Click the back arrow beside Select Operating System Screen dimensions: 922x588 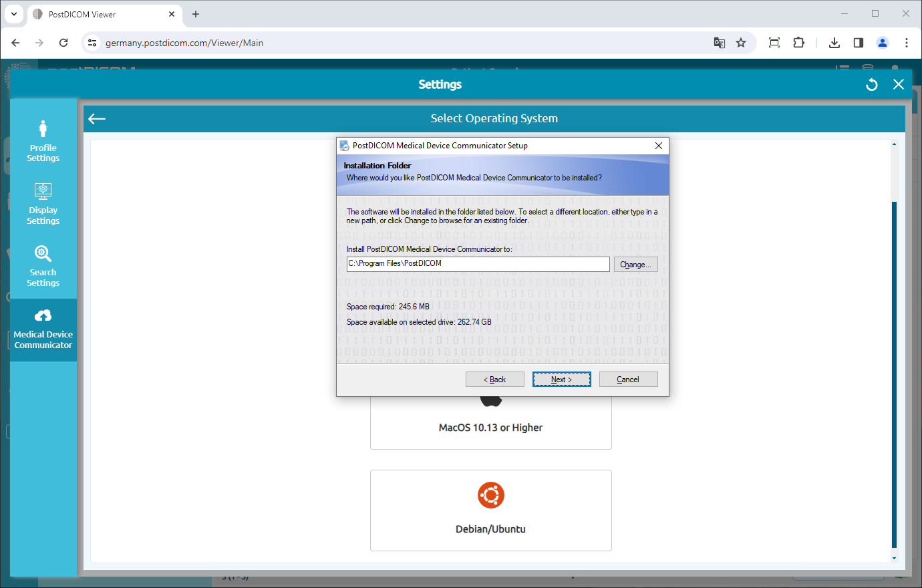[97, 119]
